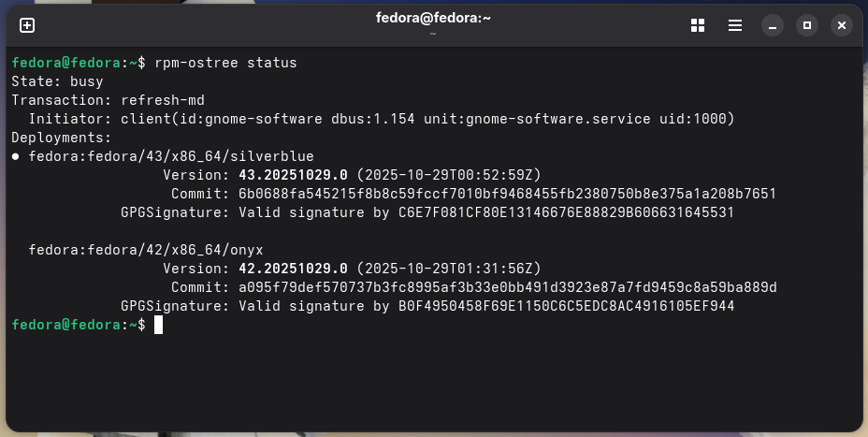
Task: Maximize the terminal window
Action: point(807,25)
